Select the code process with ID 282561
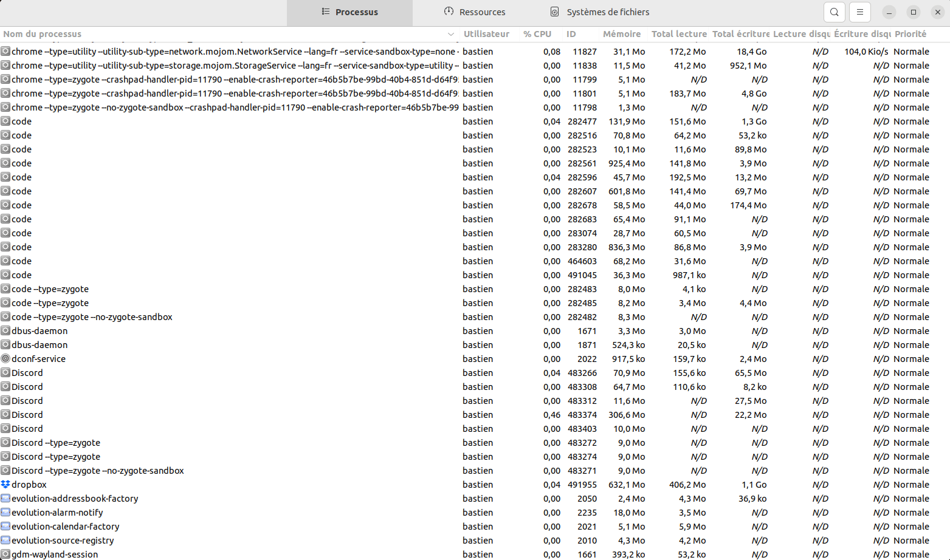The image size is (950, 560). pos(243,163)
